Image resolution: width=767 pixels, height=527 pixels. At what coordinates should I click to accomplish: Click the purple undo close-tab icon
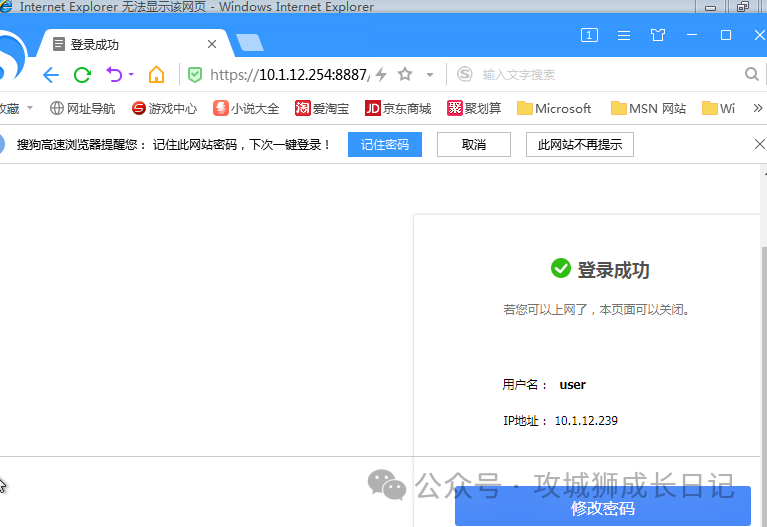pyautogui.click(x=113, y=75)
